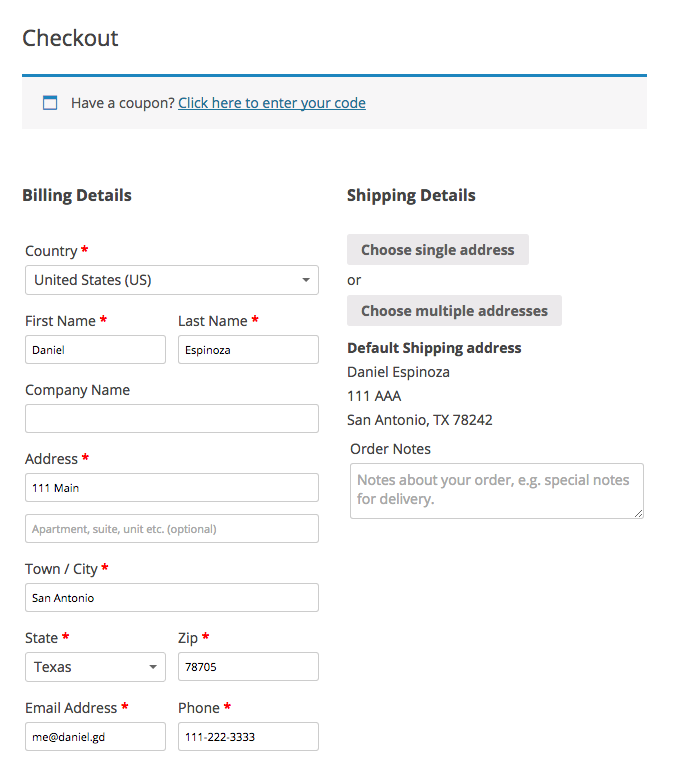682x767 pixels.
Task: Click the Checkout page heading
Action: [x=70, y=38]
